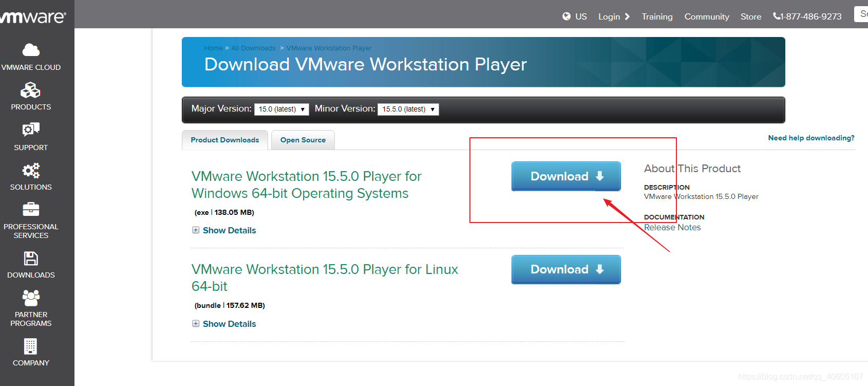This screenshot has height=386, width=868.
Task: Open the Support sidebar icon
Action: click(x=31, y=129)
